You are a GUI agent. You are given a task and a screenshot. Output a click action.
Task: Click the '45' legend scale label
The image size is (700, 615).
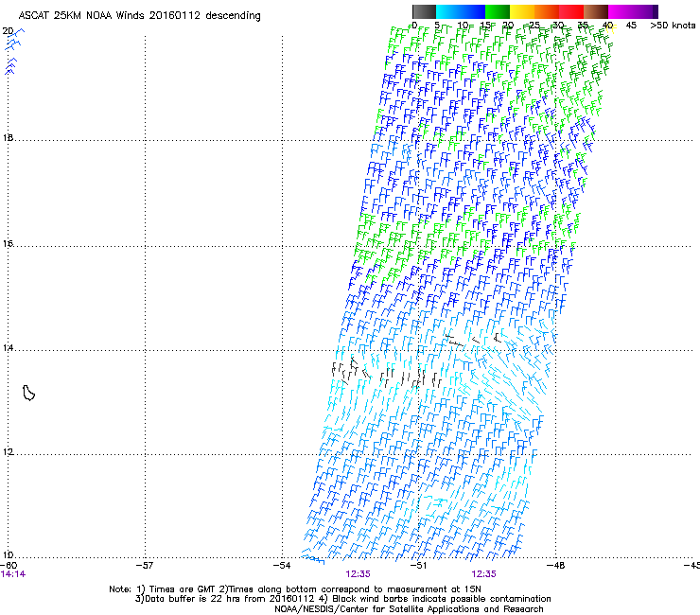[x=631, y=26]
